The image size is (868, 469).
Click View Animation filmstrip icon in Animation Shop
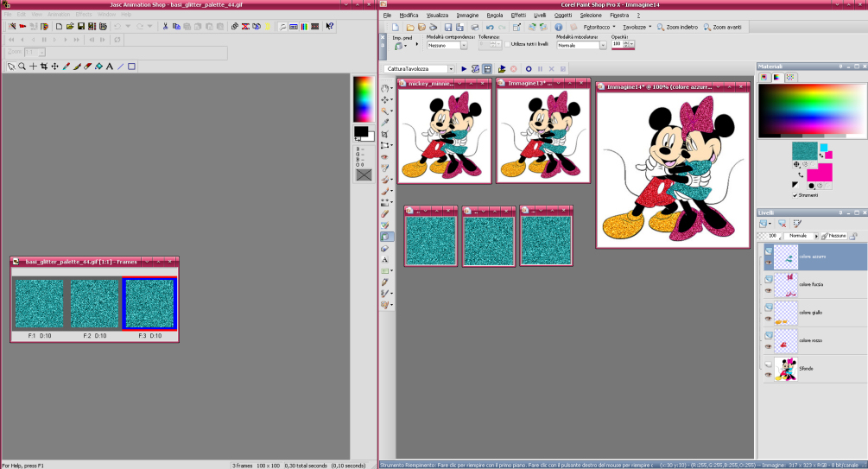pyautogui.click(x=315, y=26)
